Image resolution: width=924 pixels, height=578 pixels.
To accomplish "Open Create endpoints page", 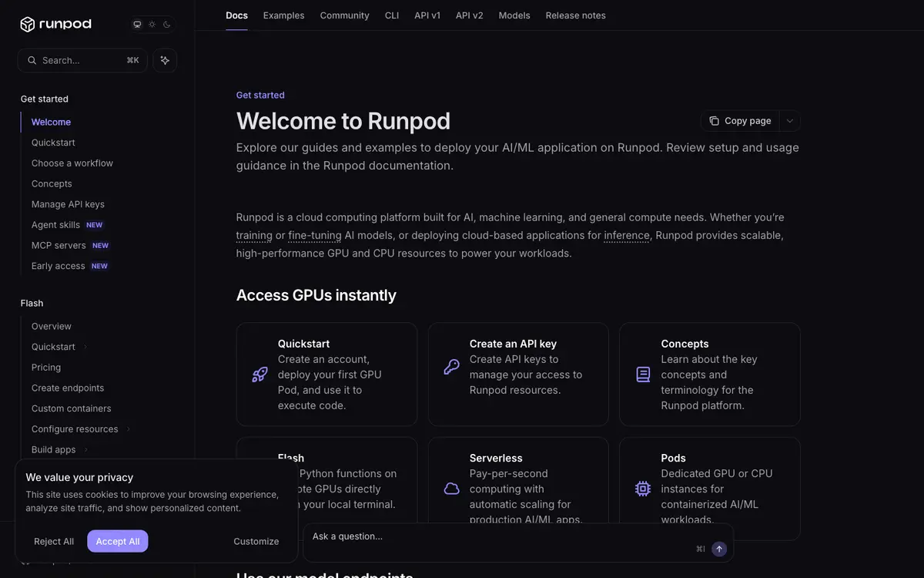I will pyautogui.click(x=68, y=388).
